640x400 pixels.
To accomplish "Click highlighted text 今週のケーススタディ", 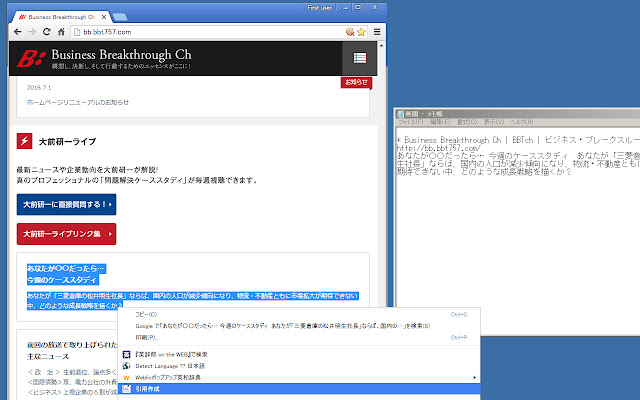I will click(62, 280).
